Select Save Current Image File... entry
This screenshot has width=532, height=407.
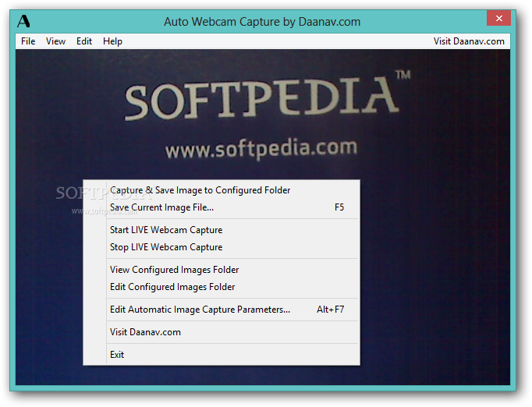pos(222,207)
